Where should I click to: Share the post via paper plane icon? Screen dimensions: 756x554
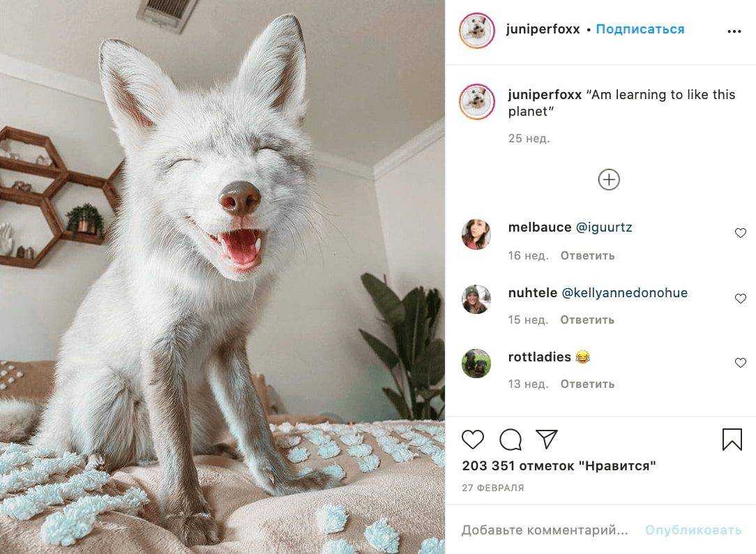tap(547, 439)
